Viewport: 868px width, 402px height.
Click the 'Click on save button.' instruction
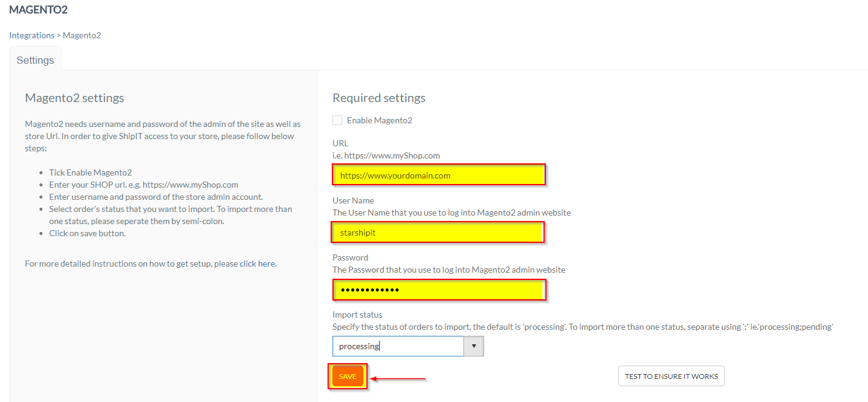point(87,233)
